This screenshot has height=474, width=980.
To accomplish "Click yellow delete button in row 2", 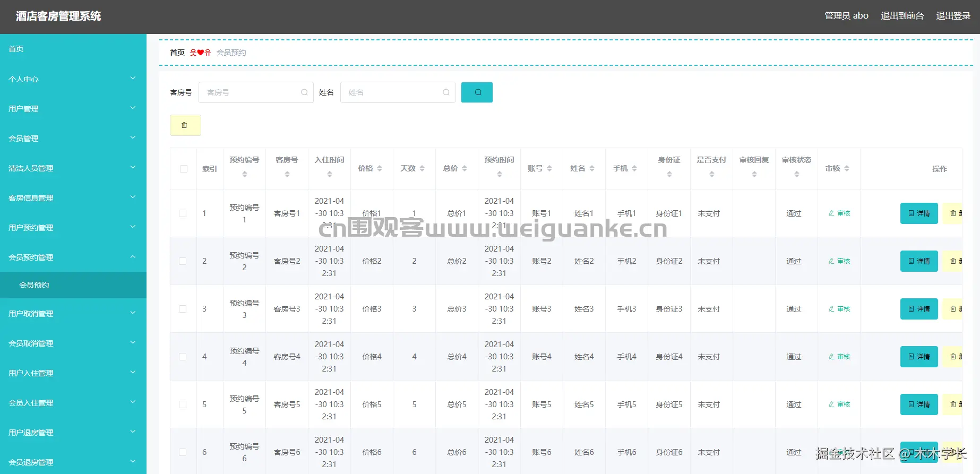I will pos(953,261).
